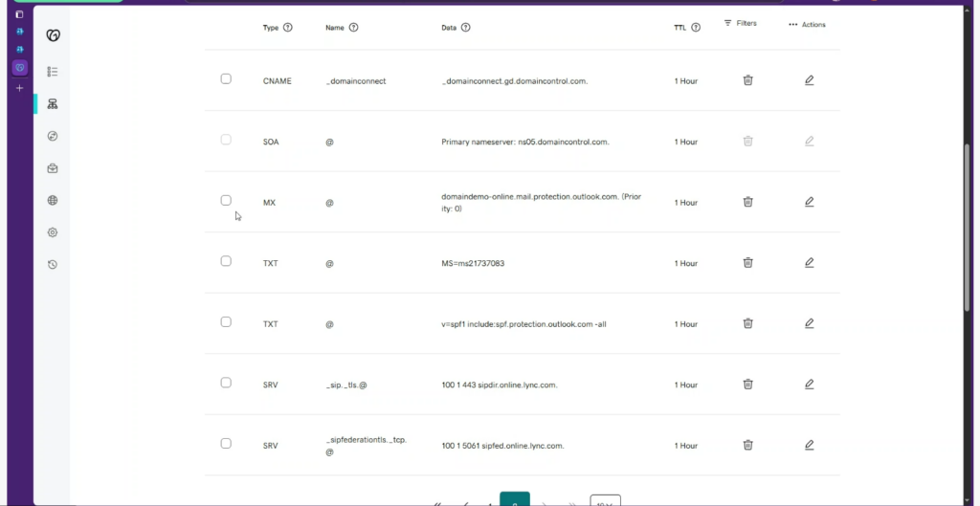Screen dimensions: 980x506
Task: Show help for the TTL column
Action: coord(696,28)
